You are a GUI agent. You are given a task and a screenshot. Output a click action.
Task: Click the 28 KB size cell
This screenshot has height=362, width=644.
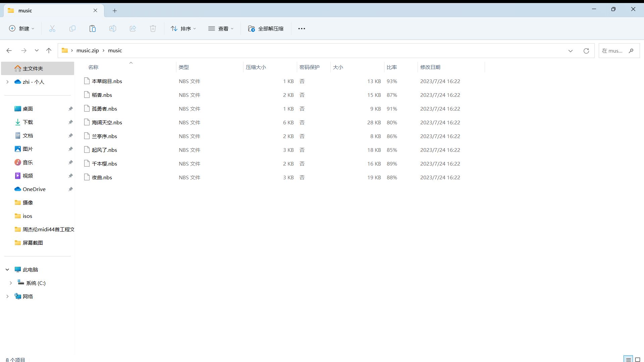coord(374,122)
